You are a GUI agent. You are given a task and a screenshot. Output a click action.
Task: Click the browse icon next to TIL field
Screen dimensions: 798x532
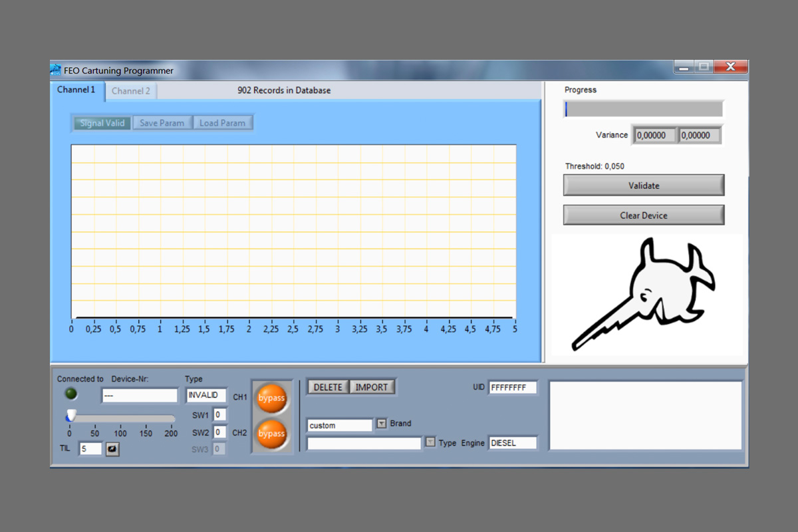[x=112, y=449]
